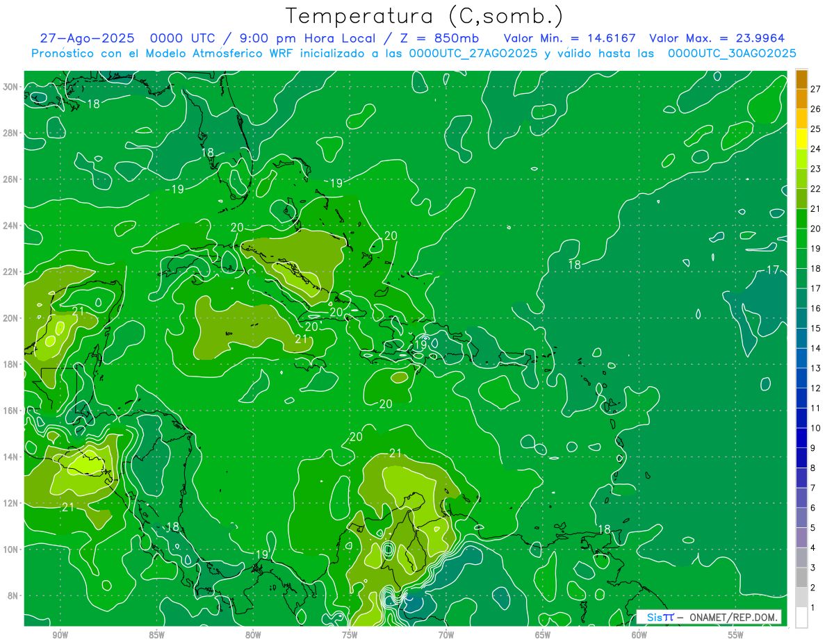Click the valid-until time "0000UTC_30AGO2025"
The height and width of the screenshot is (644, 834).
click(732, 53)
